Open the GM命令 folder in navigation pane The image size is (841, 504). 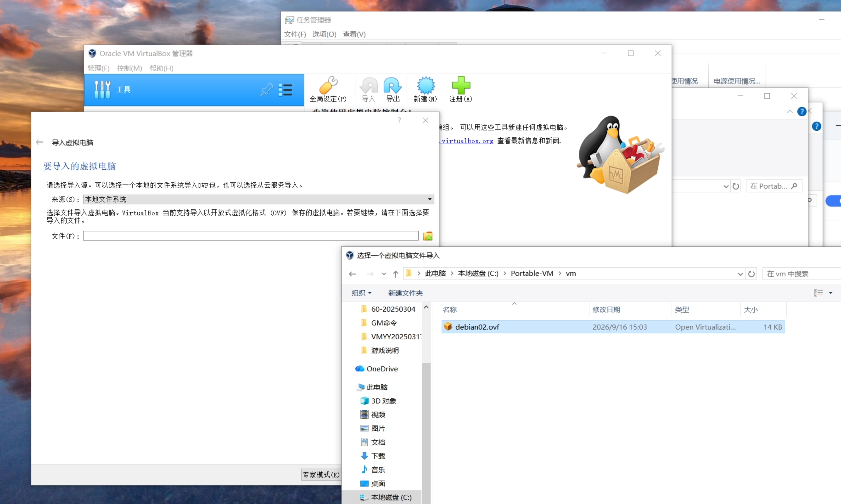tap(379, 323)
